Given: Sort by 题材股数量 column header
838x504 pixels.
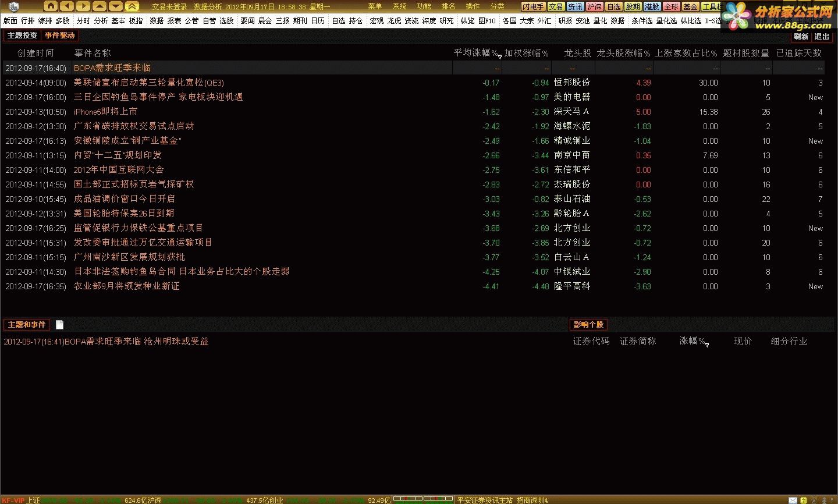Looking at the screenshot, I should point(746,53).
